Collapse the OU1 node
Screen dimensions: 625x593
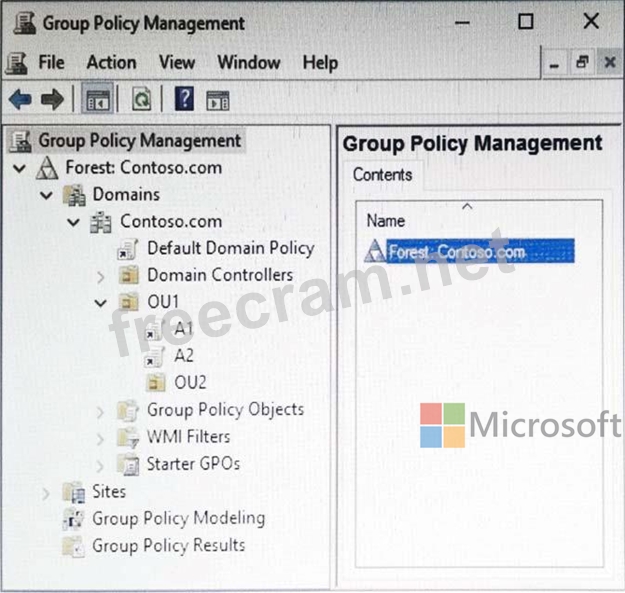tap(100, 303)
